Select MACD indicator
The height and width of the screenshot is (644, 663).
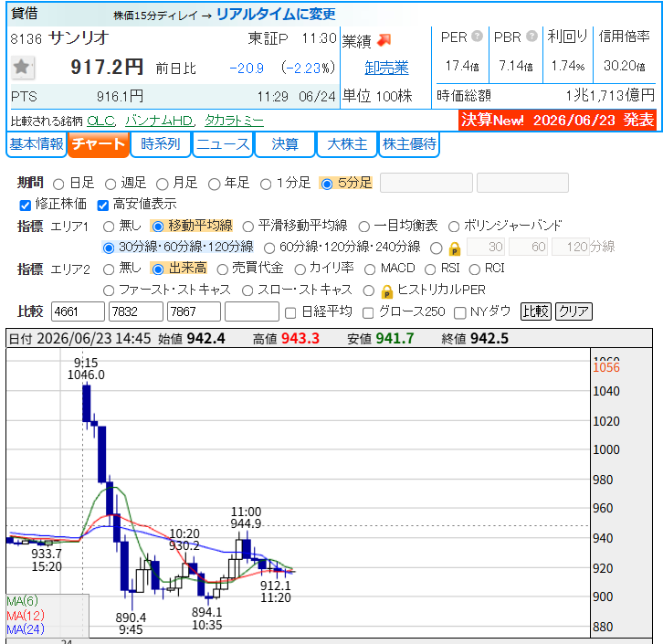370,269
